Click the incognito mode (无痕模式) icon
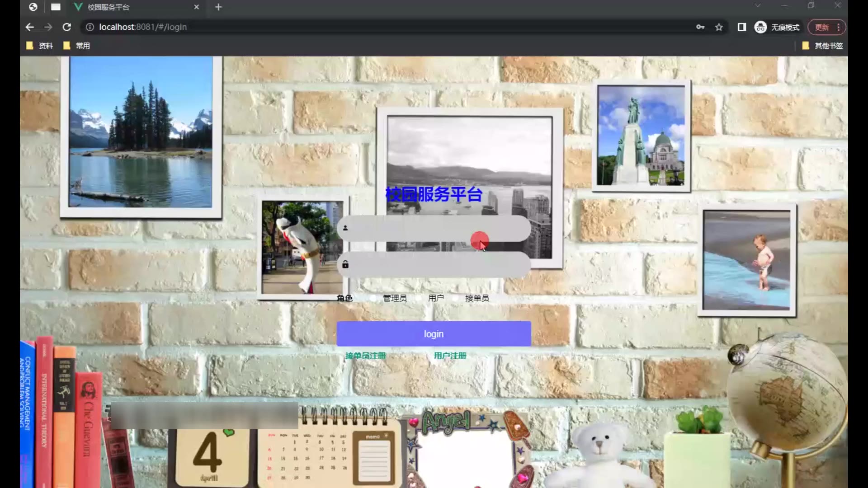868x488 pixels. click(x=761, y=27)
